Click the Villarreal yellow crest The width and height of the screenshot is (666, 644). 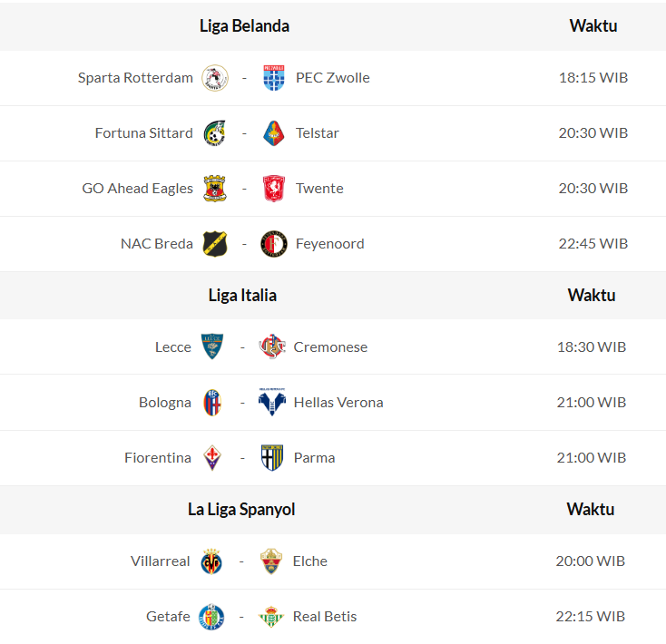pos(212,561)
